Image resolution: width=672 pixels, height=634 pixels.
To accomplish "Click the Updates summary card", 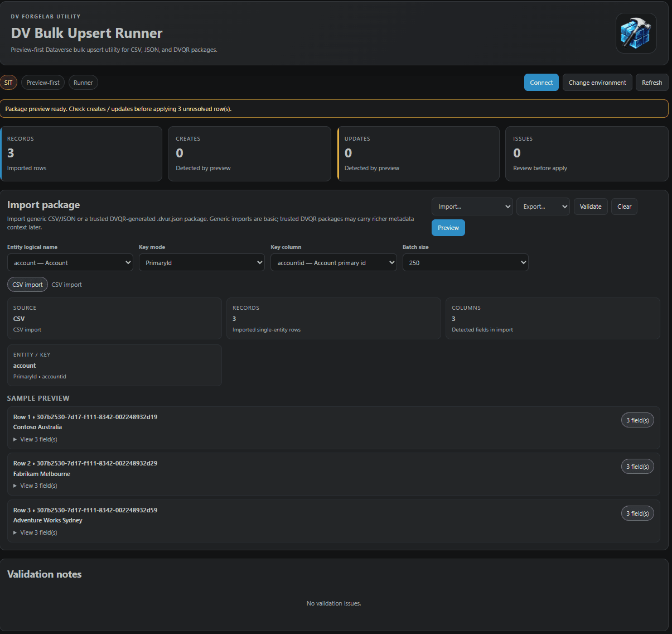I will (418, 153).
